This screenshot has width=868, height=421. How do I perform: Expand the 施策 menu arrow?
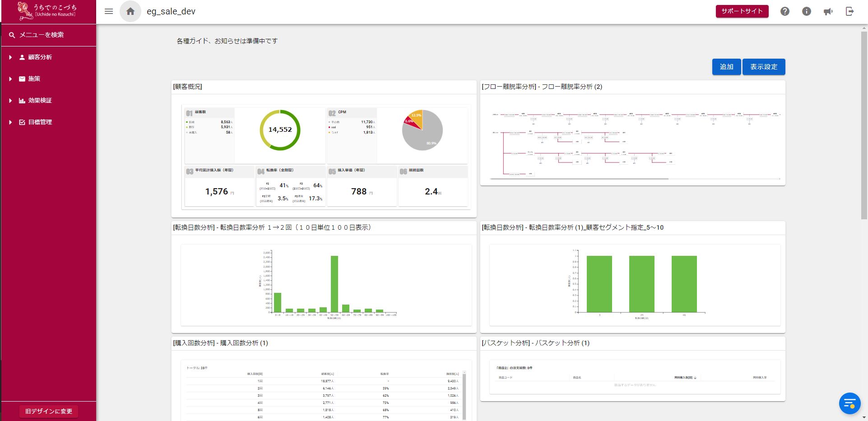point(10,79)
